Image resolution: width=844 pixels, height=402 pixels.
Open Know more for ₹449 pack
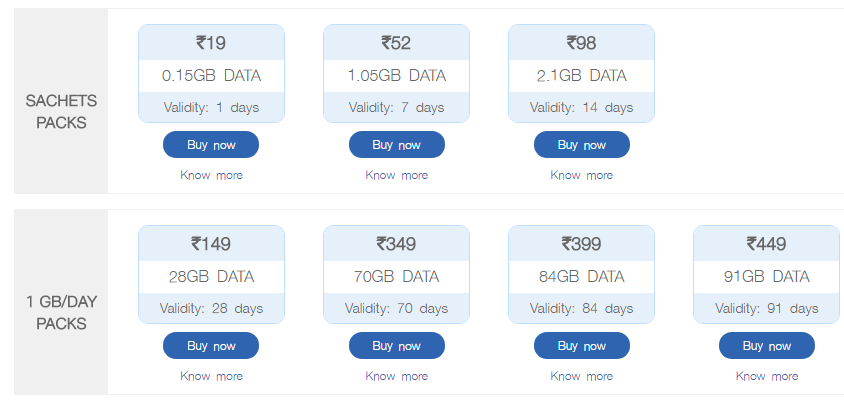[x=767, y=376]
